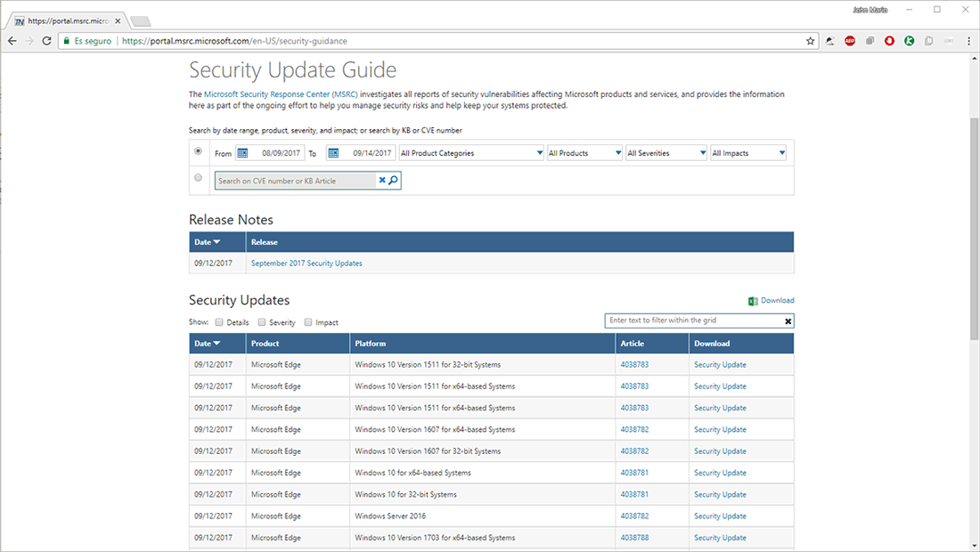This screenshot has width=980, height=552.
Task: Expand the All Products dropdown
Action: pos(584,153)
